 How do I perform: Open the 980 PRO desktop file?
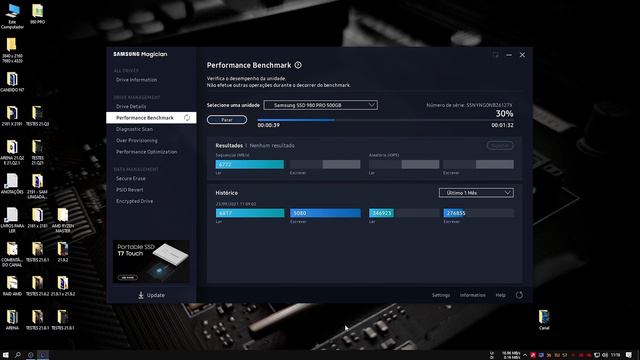click(38, 14)
